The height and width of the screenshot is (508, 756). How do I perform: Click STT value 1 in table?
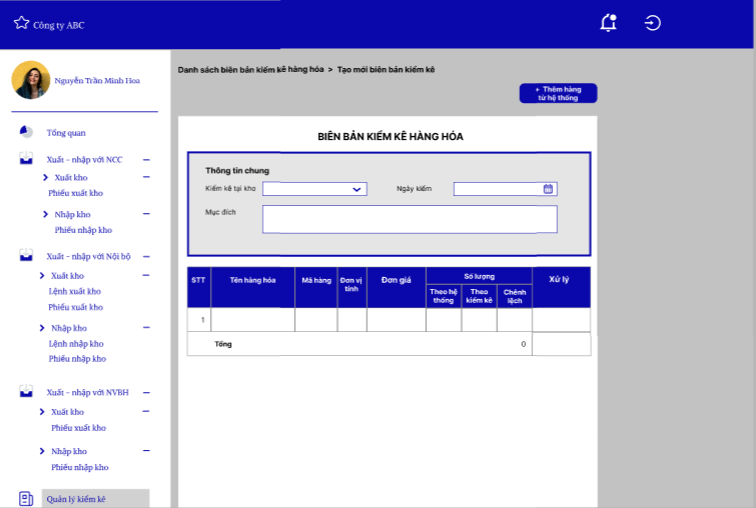(x=202, y=320)
